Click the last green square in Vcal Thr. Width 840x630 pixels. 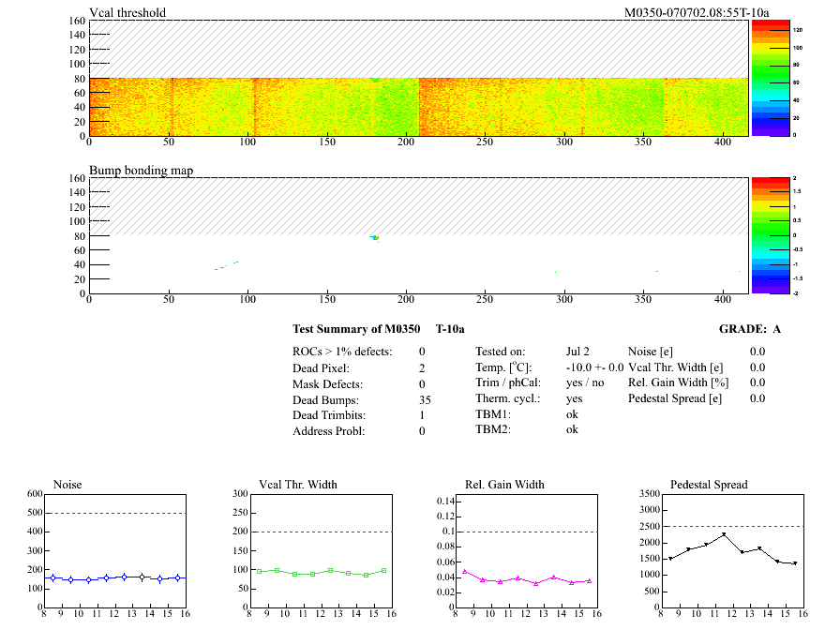tap(383, 570)
